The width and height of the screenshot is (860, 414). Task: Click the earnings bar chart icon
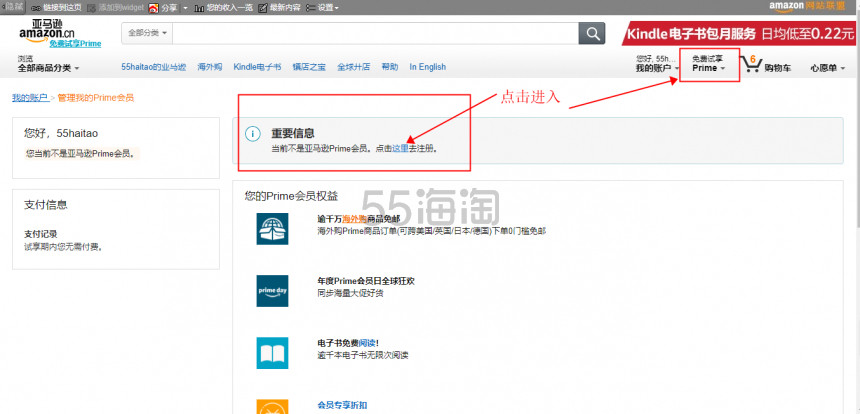pos(200,8)
